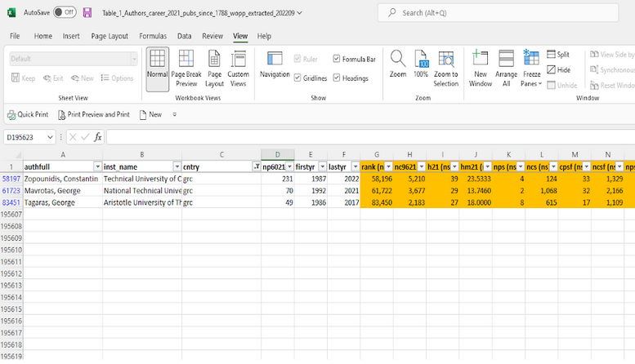
Task: Open the Data ribbon tab
Action: pyautogui.click(x=185, y=37)
